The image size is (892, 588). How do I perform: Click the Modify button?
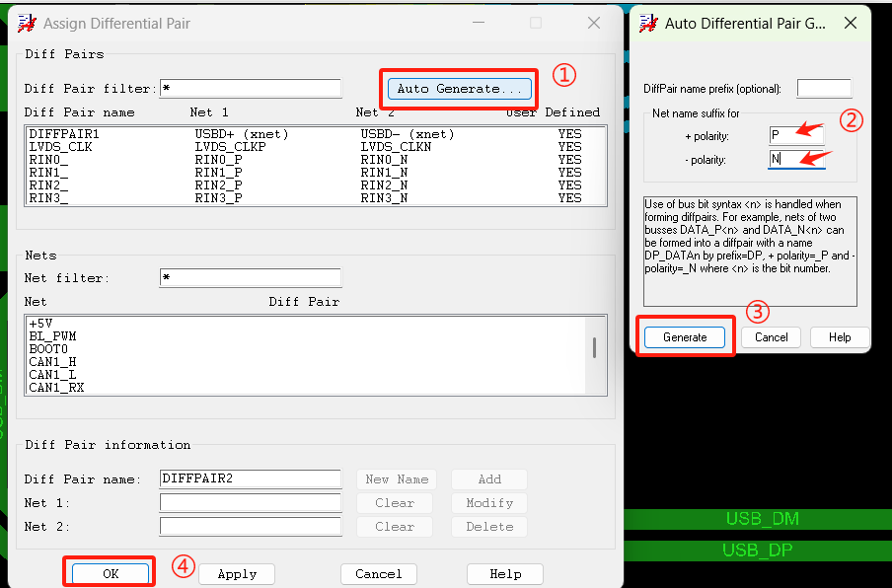point(489,503)
